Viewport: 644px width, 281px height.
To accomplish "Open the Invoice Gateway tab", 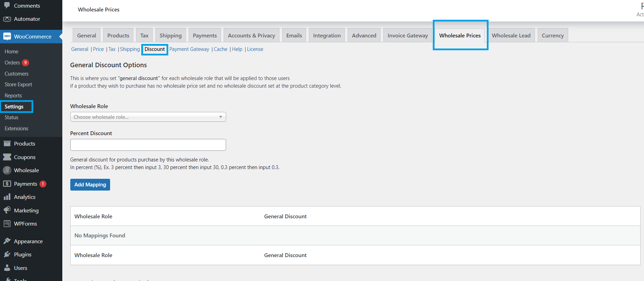I will pos(408,35).
